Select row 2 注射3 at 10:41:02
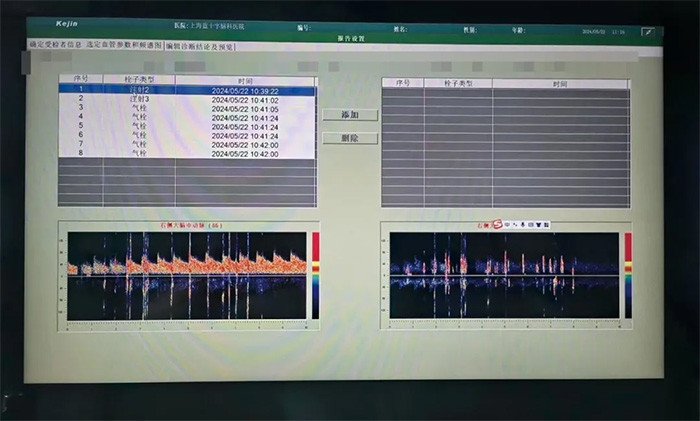This screenshot has height=421, width=700. (187, 100)
